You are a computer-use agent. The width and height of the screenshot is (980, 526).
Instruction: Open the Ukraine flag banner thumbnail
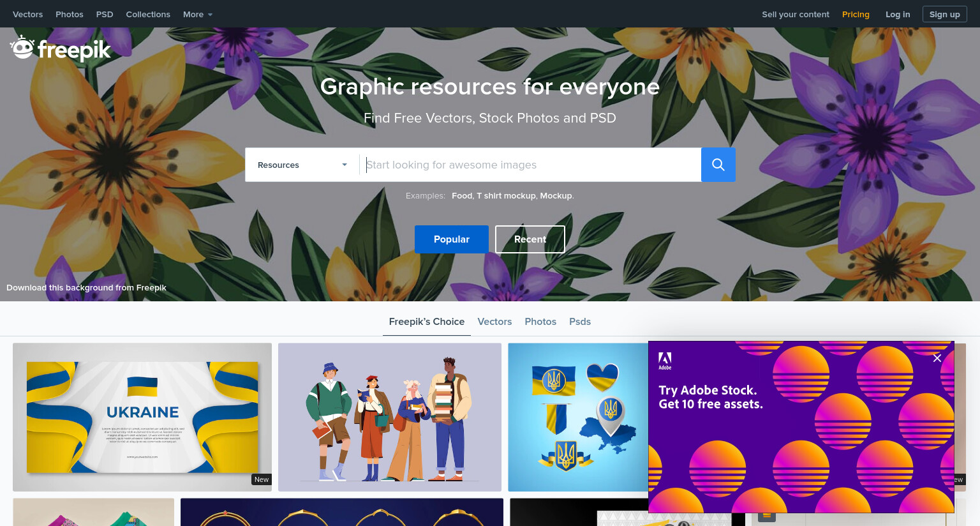coord(142,417)
